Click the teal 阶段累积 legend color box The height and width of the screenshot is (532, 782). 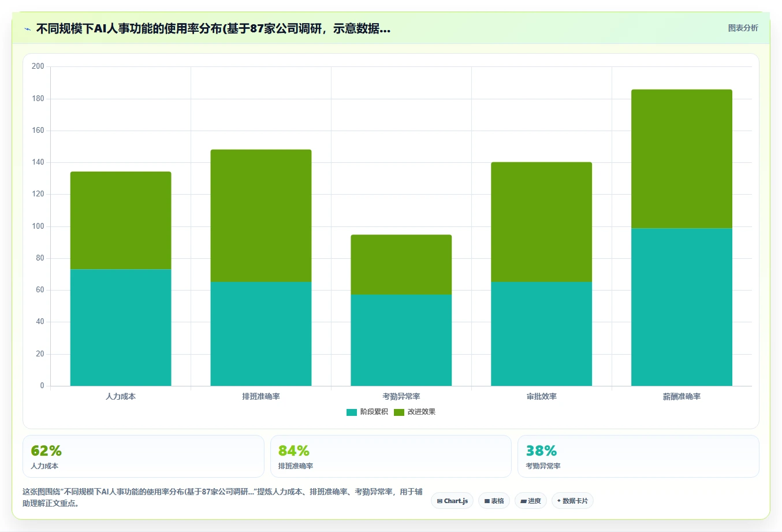(x=352, y=412)
